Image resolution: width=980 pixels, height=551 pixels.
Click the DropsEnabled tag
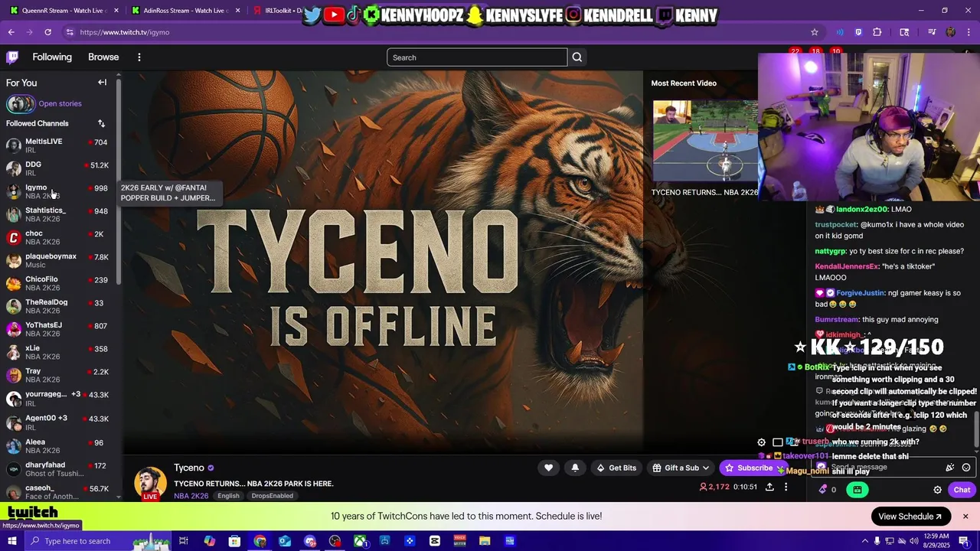coord(272,496)
